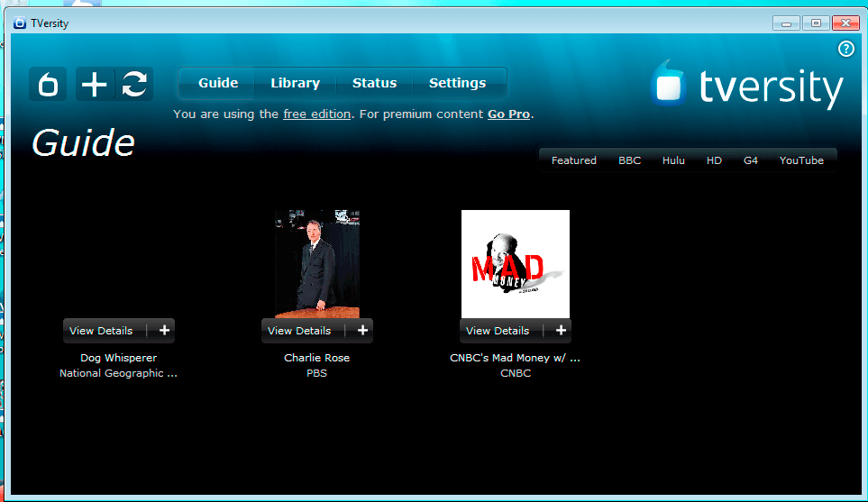Viewport: 868px width, 502px height.
Task: Click the National Geographic ... channel label
Action: pos(118,373)
